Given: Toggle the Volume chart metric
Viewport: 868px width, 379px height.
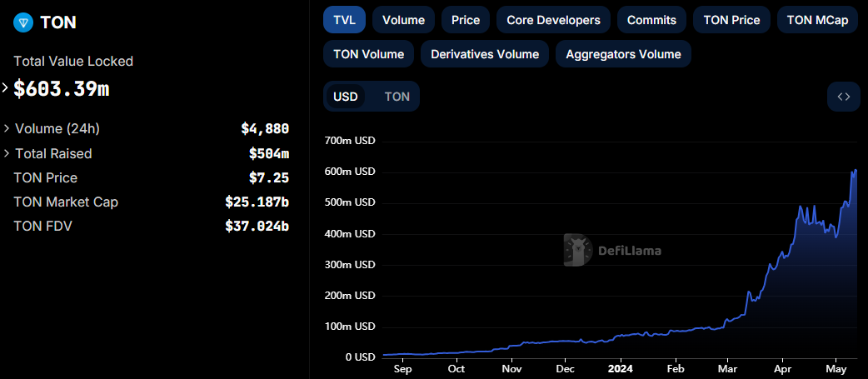Looking at the screenshot, I should click(x=403, y=20).
